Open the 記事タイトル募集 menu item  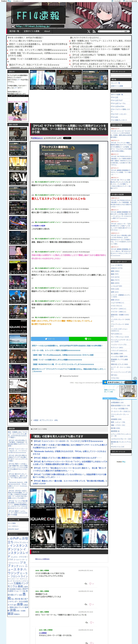click(32, 31)
